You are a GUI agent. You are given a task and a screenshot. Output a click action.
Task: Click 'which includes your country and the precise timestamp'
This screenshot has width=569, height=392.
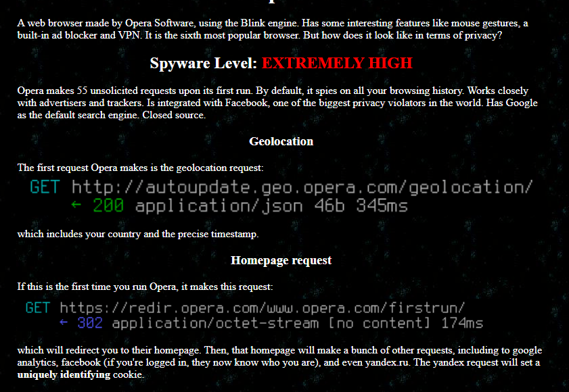[138, 235]
